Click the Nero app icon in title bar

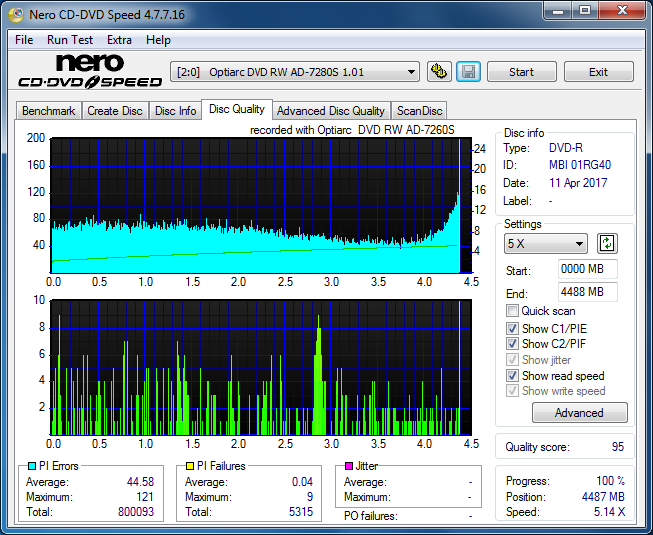(16, 15)
